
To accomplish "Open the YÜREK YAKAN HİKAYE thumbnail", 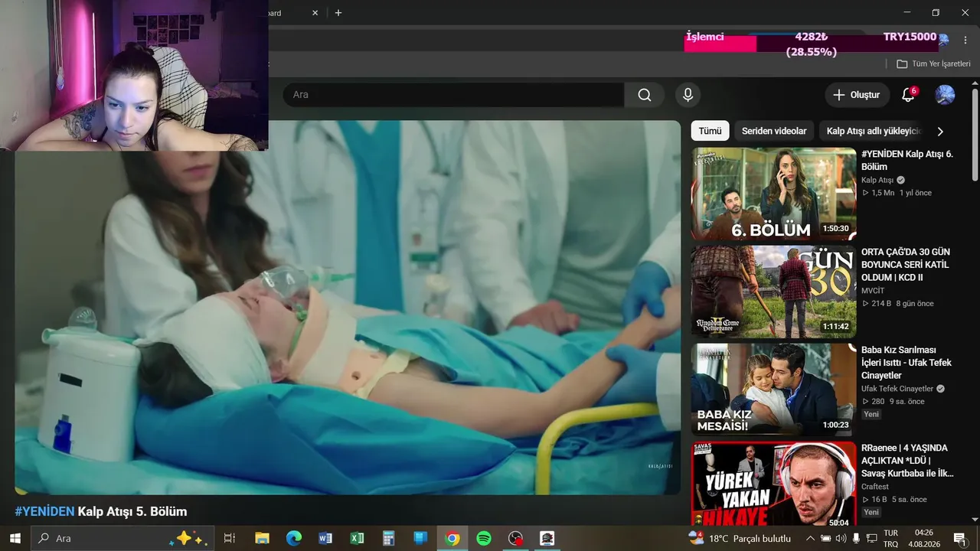I will pyautogui.click(x=774, y=484).
